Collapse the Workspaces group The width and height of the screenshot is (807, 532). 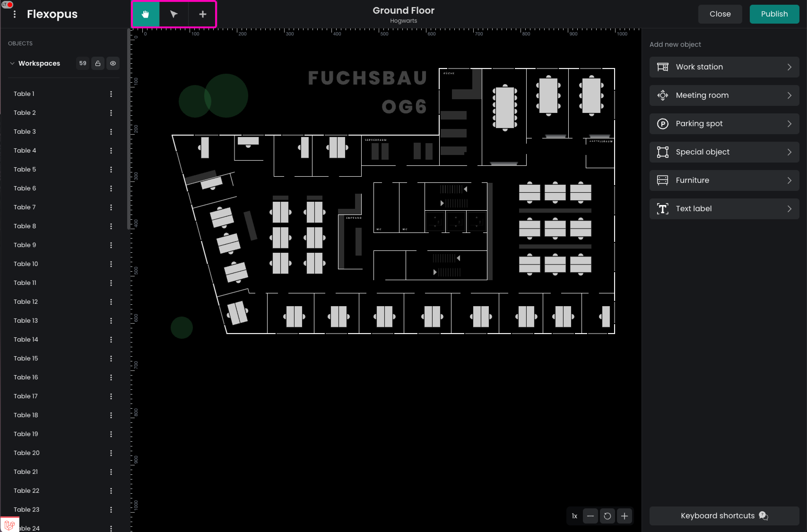tap(12, 64)
